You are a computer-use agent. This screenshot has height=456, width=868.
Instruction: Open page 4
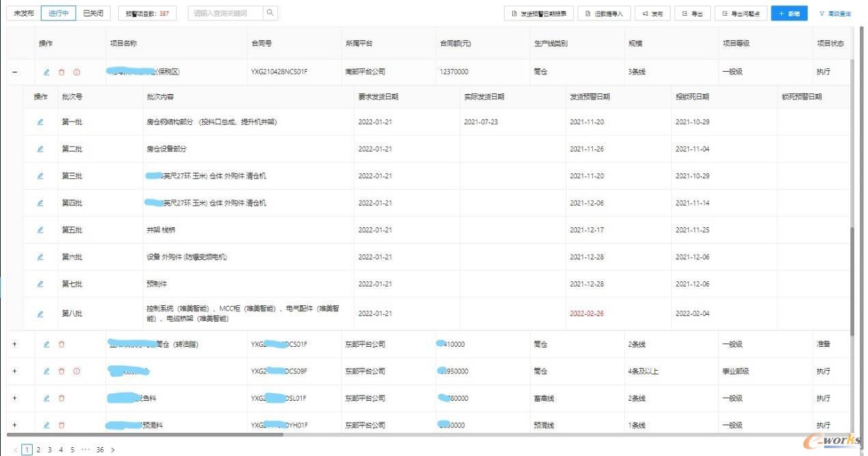pos(61,450)
